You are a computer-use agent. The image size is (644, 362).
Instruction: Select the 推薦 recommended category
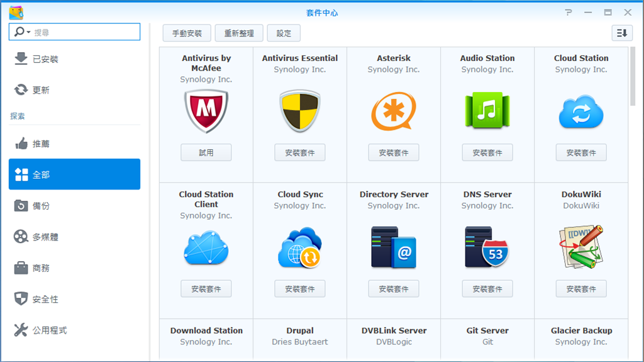click(x=74, y=144)
